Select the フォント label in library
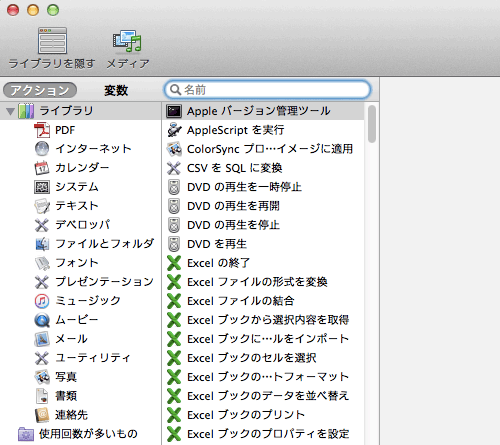Screen dimensions: 500x445 point(77,263)
